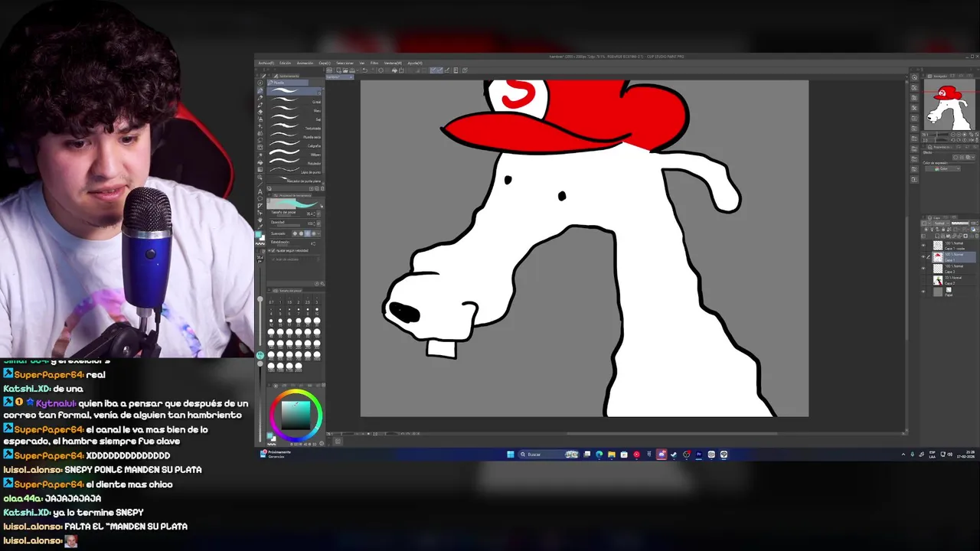
Task: Open the Edición menu
Action: [285, 63]
